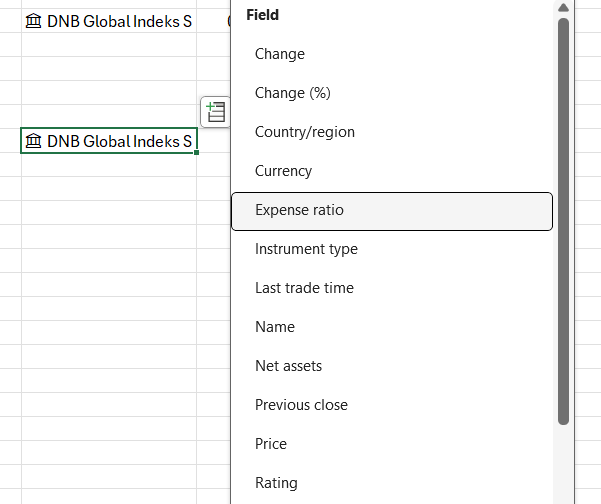
Task: Click the field list scrollbar thumb
Action: point(563,220)
